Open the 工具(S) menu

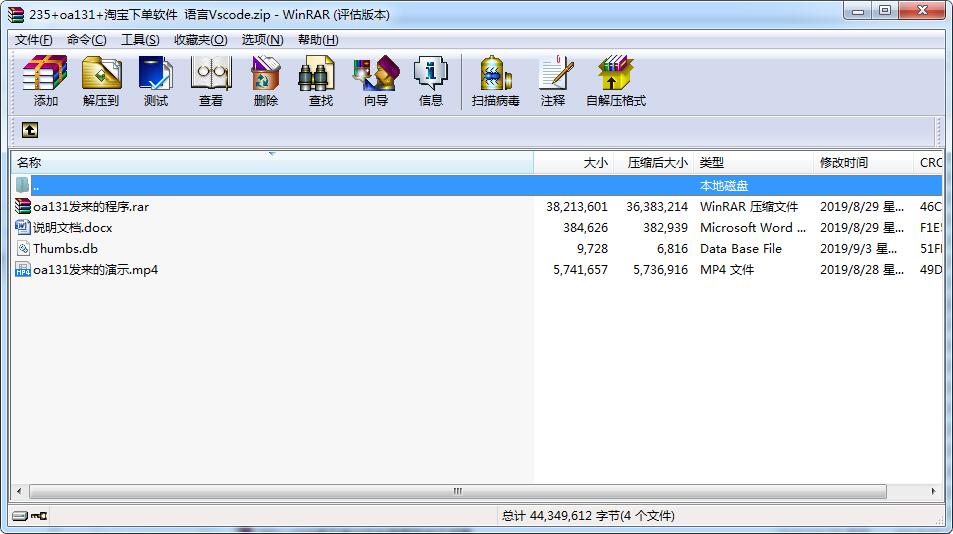tap(140, 39)
